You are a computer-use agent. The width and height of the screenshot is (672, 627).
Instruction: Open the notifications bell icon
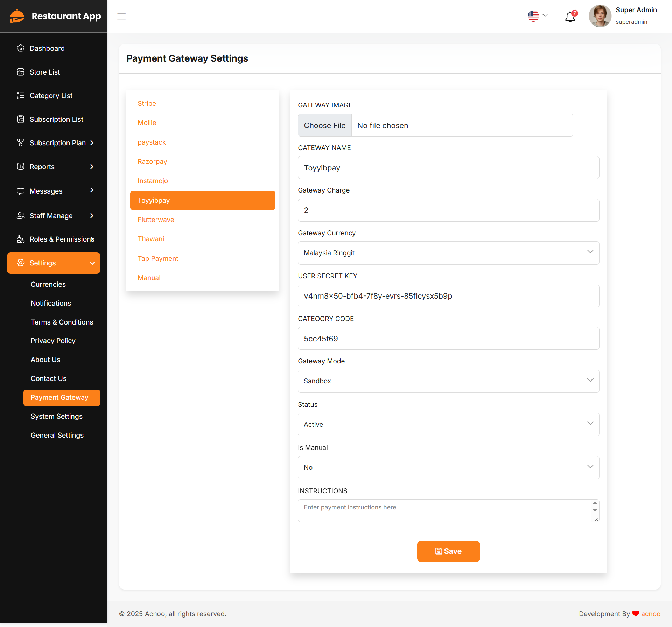coord(570,16)
